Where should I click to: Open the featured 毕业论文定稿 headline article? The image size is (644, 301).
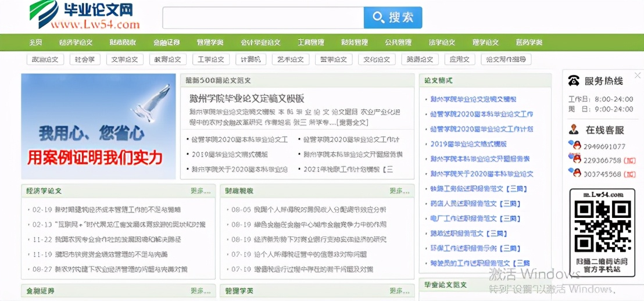(247, 99)
